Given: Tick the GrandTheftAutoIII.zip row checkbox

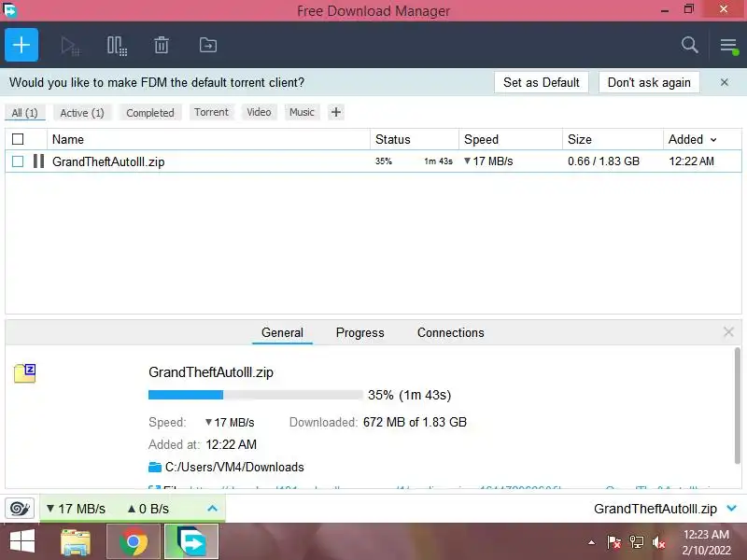Looking at the screenshot, I should click(18, 161).
